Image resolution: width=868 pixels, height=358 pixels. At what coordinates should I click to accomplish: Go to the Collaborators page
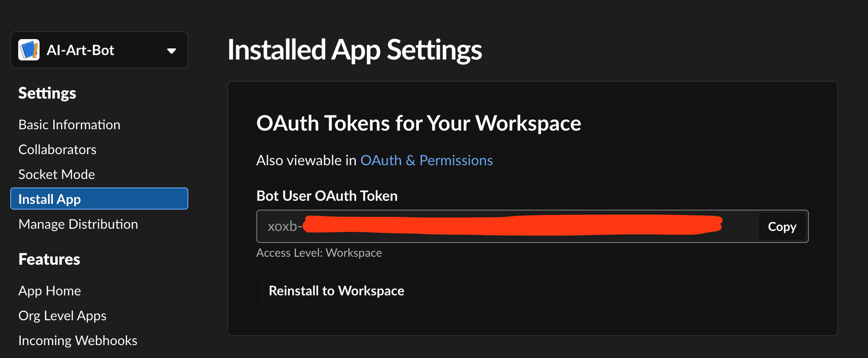point(57,150)
